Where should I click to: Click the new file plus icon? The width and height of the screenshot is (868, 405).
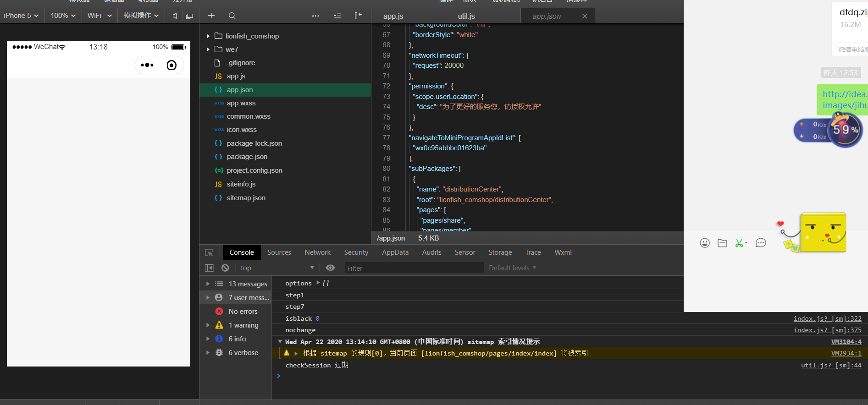click(211, 16)
